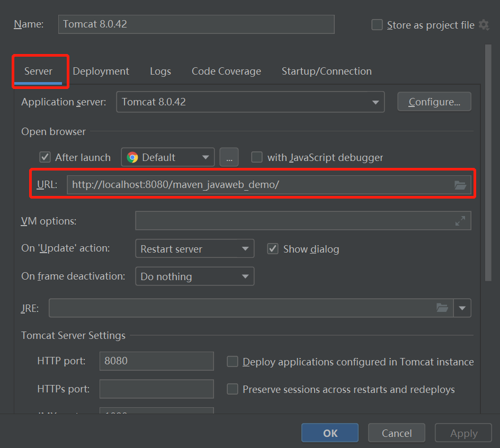Uncheck the After launch checkbox
The height and width of the screenshot is (448, 500).
[45, 157]
